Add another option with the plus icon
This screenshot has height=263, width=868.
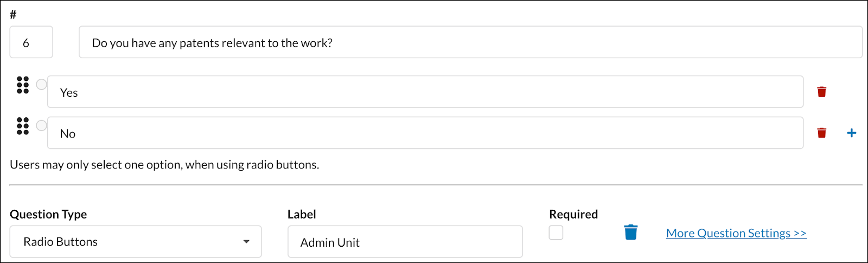[x=852, y=133]
